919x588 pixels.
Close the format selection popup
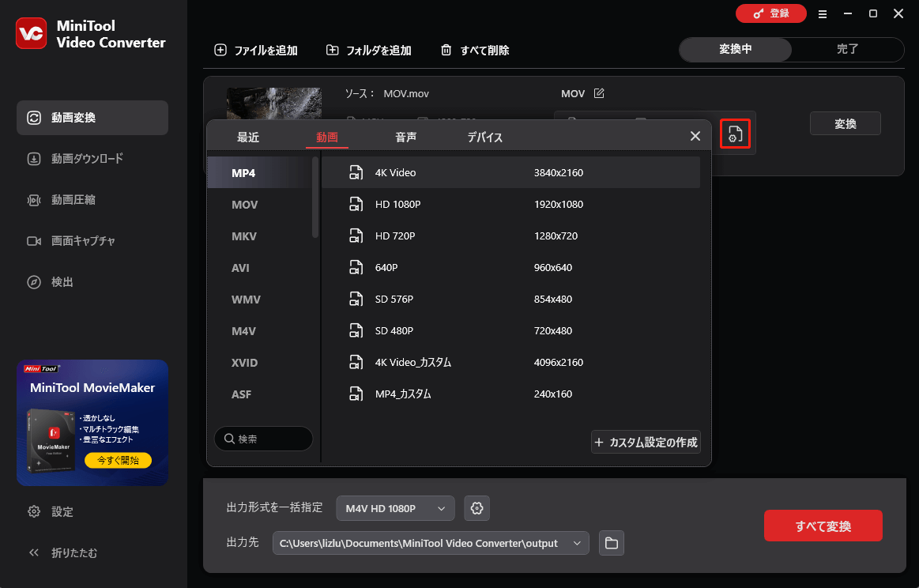[695, 136]
